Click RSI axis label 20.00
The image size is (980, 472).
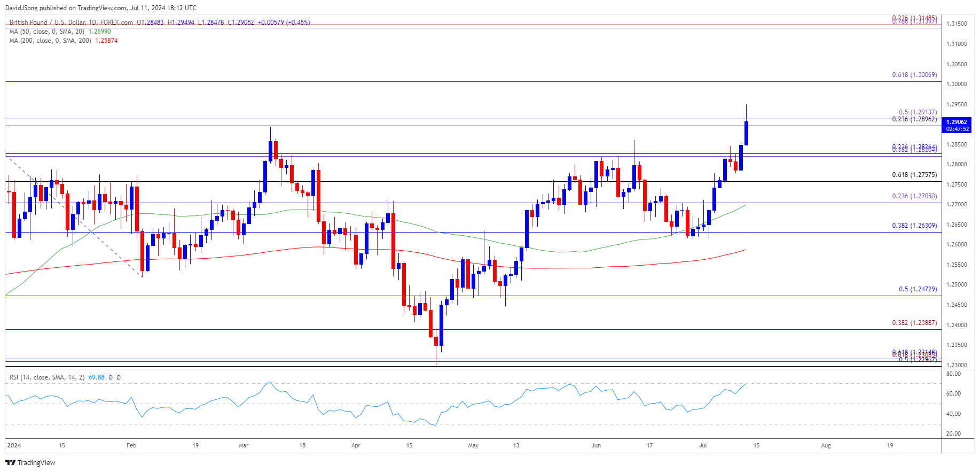pyautogui.click(x=953, y=434)
